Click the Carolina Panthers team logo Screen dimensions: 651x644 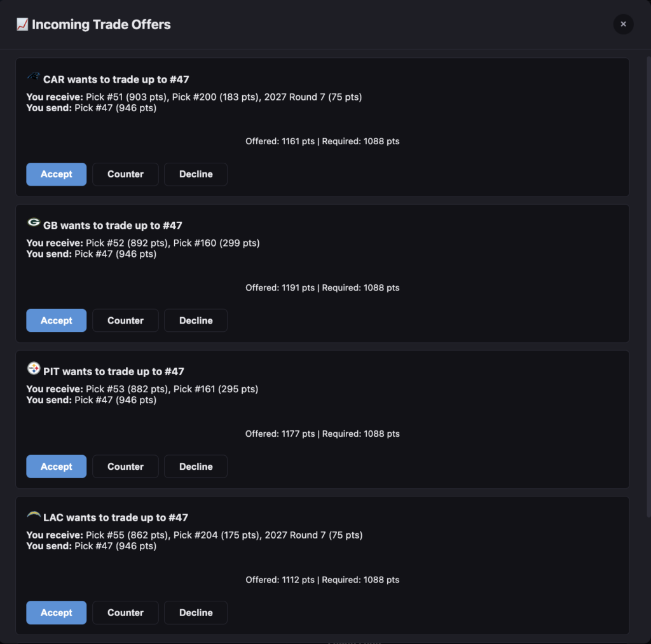(x=33, y=77)
